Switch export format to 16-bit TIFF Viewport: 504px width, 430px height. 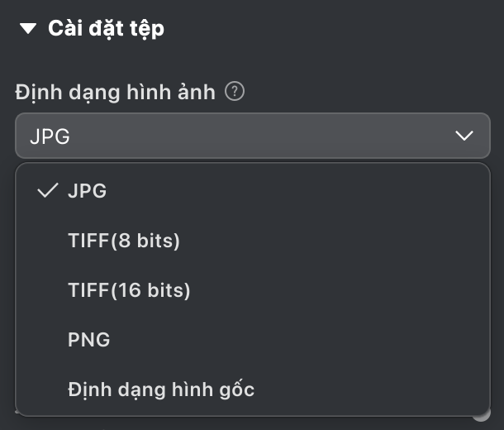pos(129,290)
